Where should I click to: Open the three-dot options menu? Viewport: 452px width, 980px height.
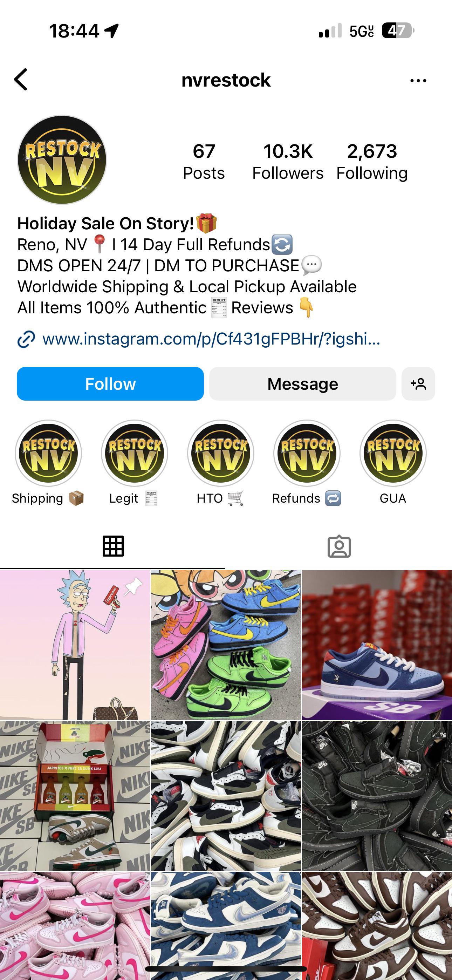click(x=418, y=80)
